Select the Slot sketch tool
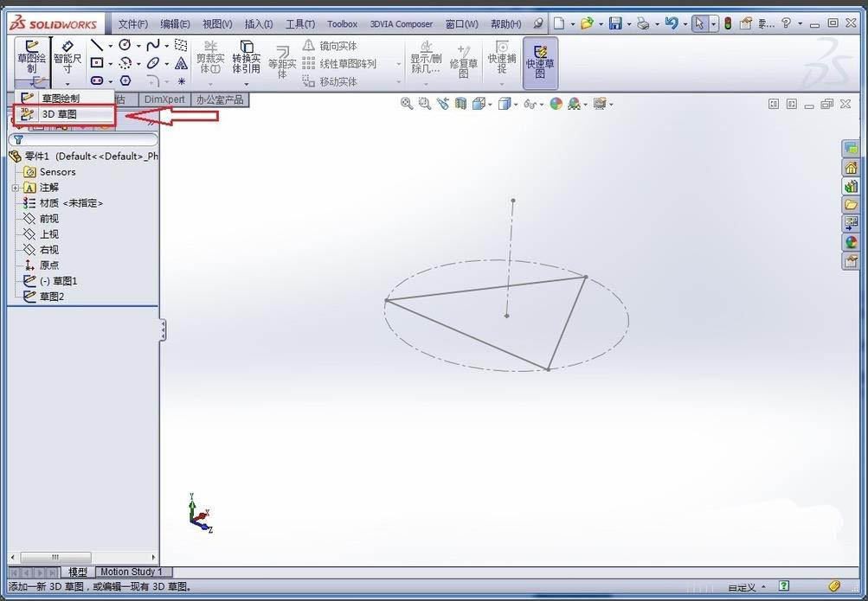Screen dimensions: 868x601 tap(97, 80)
